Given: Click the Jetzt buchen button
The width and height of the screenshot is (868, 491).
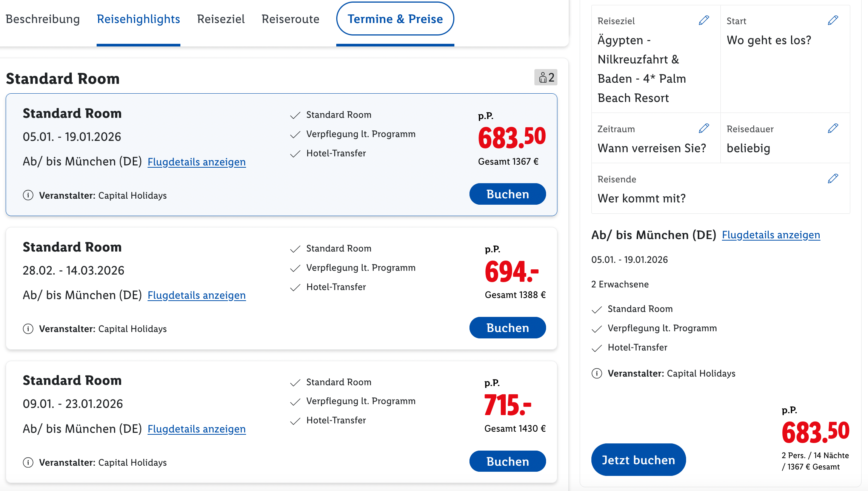Looking at the screenshot, I should click(638, 460).
